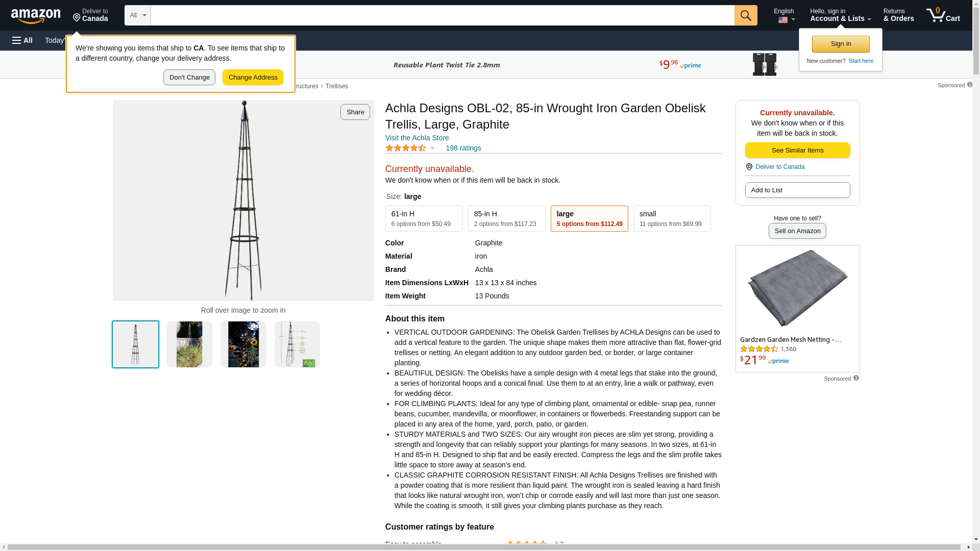Click the Amazon logo
This screenshot has width=980, height=551.
click(36, 16)
